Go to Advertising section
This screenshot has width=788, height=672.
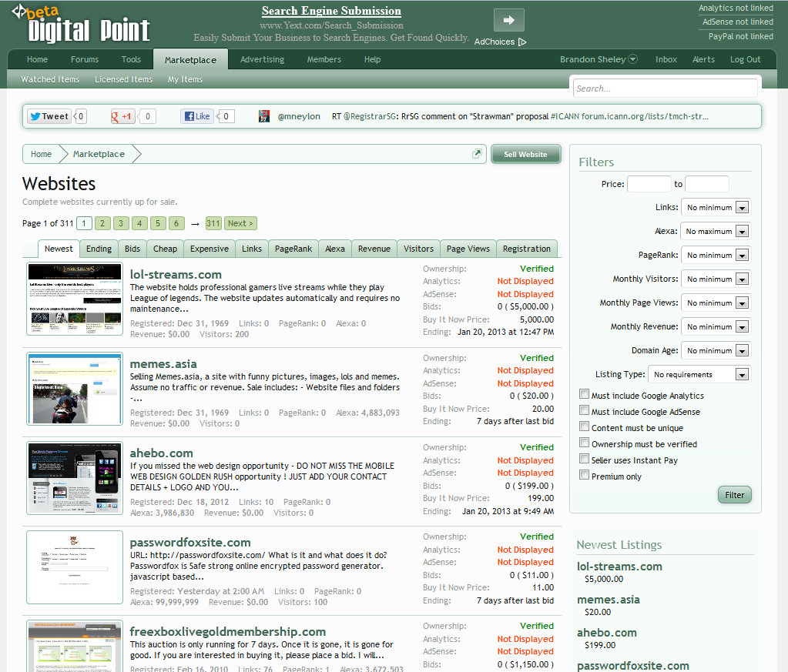point(263,59)
